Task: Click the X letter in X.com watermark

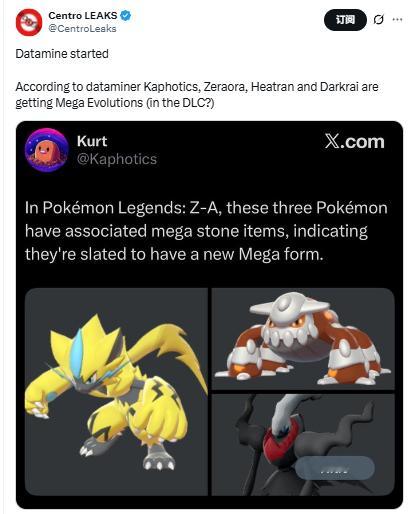Action: (x=332, y=142)
